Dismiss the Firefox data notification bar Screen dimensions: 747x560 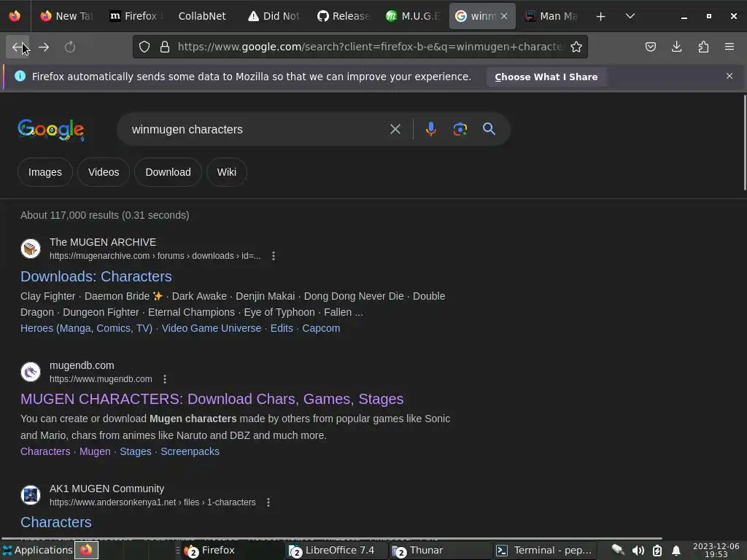pyautogui.click(x=729, y=76)
